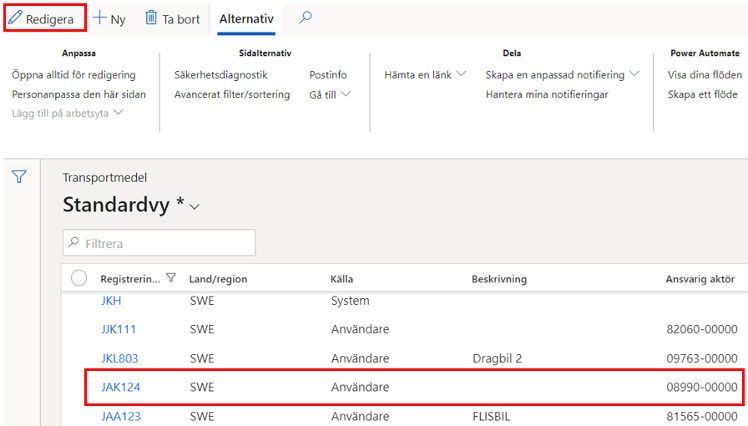
Task: Expand the Standardvy view selector
Action: click(194, 207)
